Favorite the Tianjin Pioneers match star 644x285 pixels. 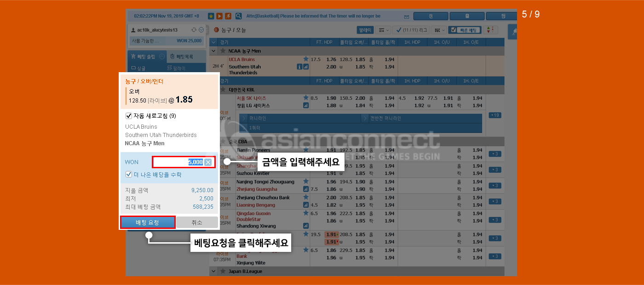pos(306,150)
